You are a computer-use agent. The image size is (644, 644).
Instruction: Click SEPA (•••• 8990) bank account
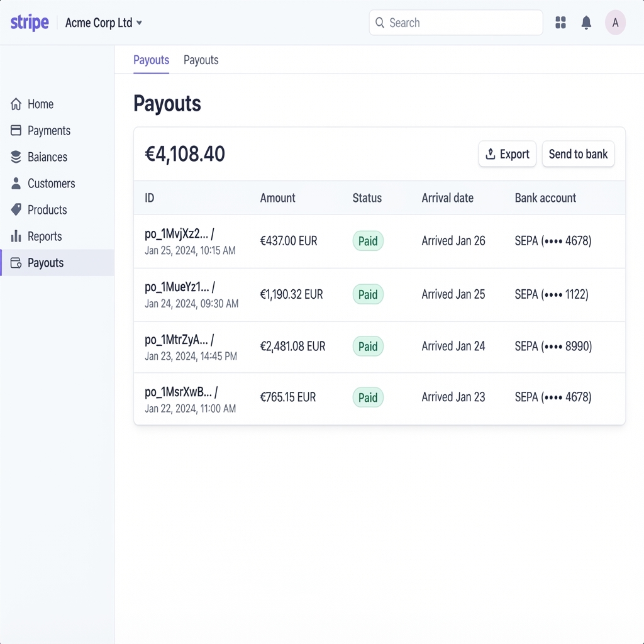[x=553, y=347]
